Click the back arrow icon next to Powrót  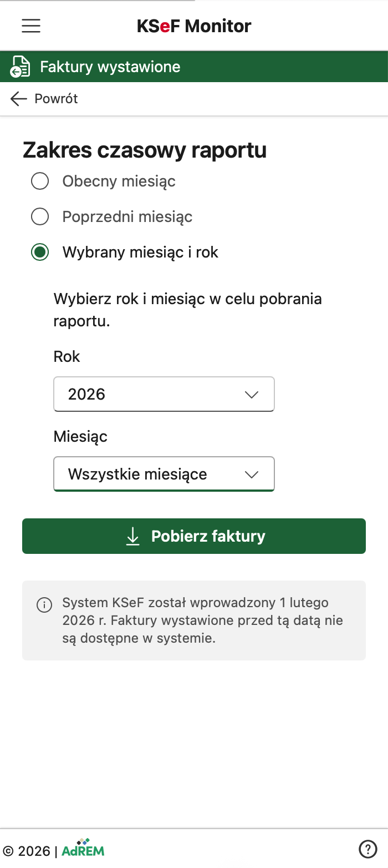click(18, 99)
